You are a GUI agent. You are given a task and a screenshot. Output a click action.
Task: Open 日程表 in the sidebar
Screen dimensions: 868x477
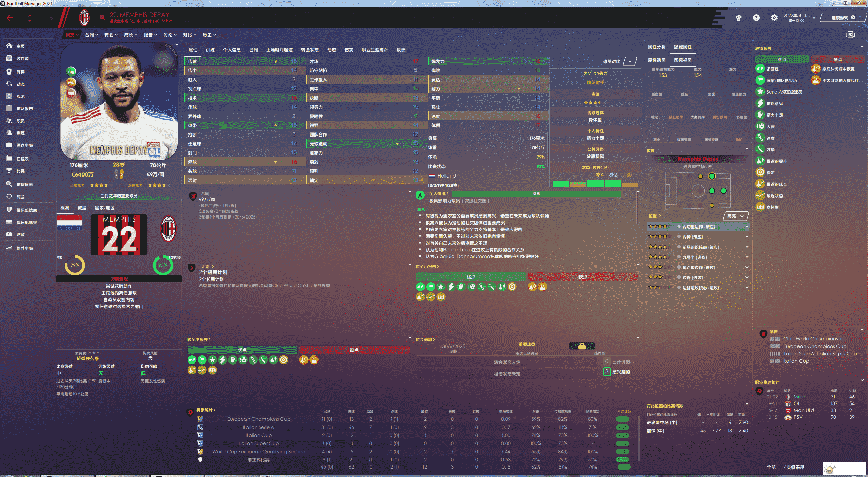tap(22, 159)
